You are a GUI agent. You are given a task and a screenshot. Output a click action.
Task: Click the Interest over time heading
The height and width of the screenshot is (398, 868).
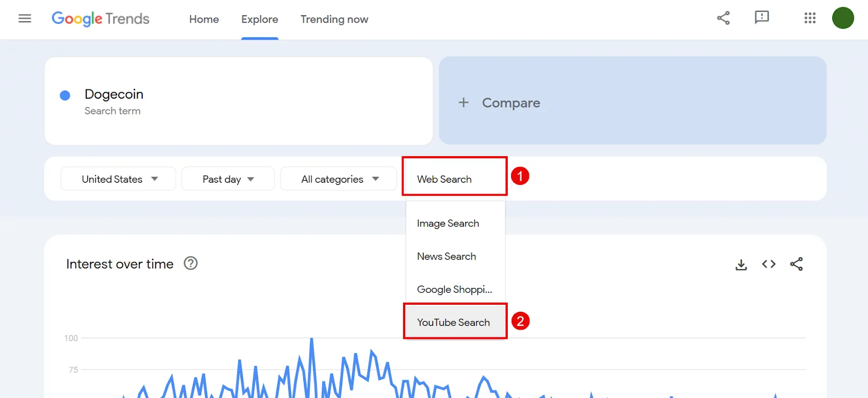pyautogui.click(x=120, y=264)
